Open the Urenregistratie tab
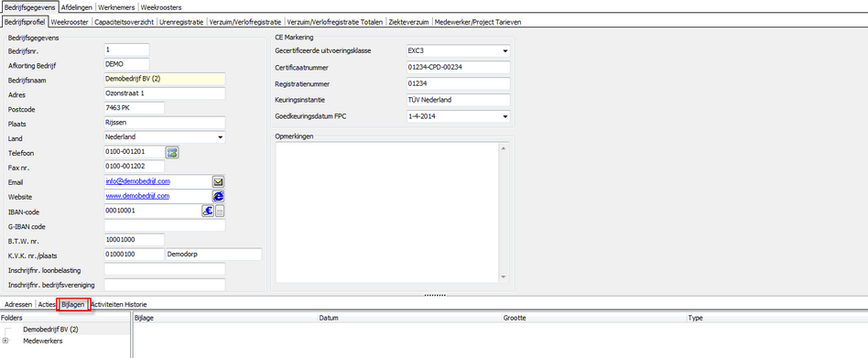Viewport: 868px width, 358px height. tap(181, 22)
